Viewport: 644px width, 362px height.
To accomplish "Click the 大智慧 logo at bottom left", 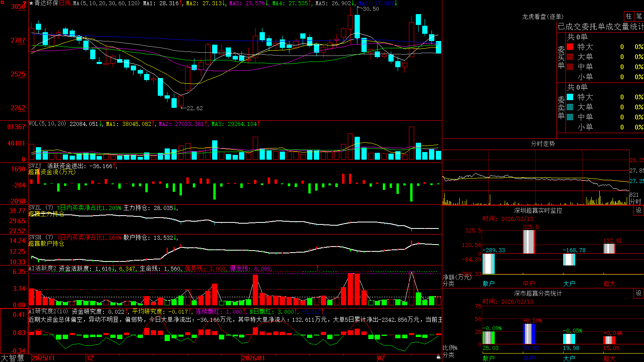I will tap(12, 358).
